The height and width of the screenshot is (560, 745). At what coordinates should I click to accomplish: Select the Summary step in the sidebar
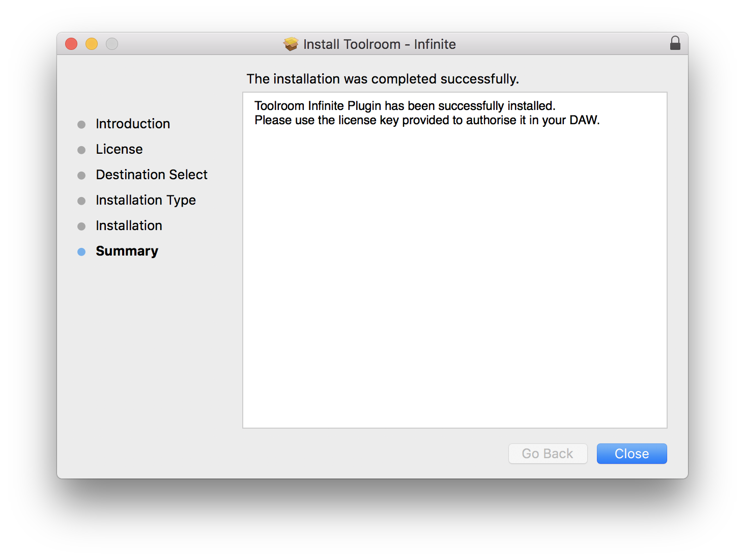(127, 251)
